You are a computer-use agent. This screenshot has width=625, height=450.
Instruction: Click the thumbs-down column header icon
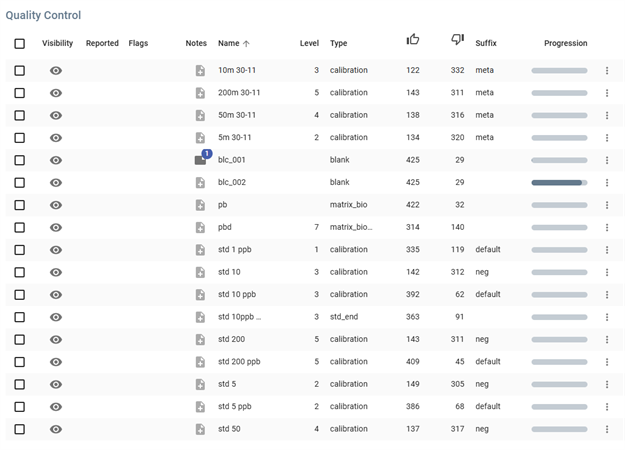457,40
